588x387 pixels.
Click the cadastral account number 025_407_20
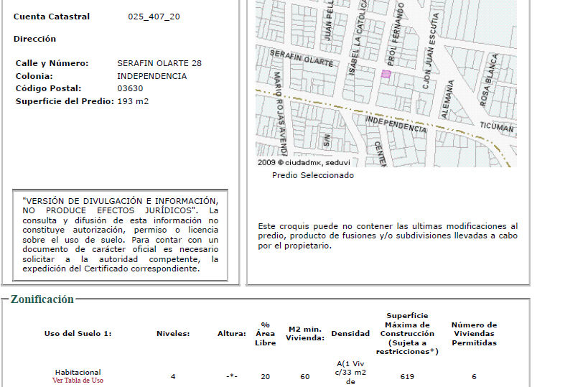tap(154, 17)
